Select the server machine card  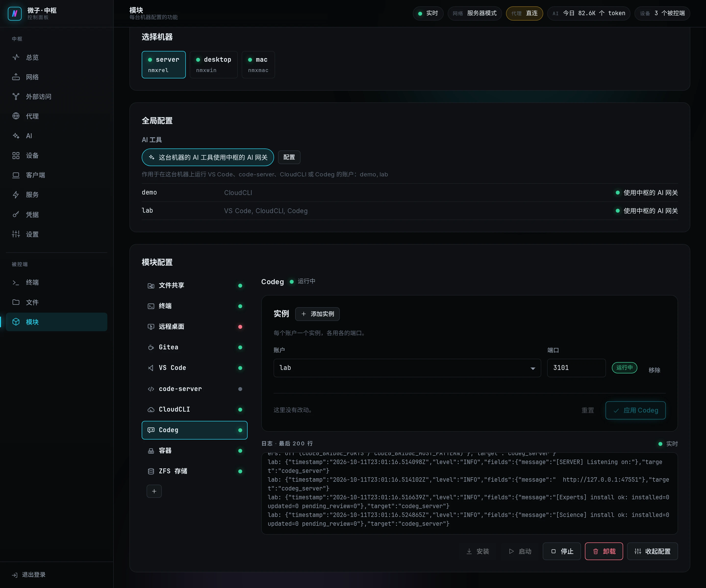(164, 64)
